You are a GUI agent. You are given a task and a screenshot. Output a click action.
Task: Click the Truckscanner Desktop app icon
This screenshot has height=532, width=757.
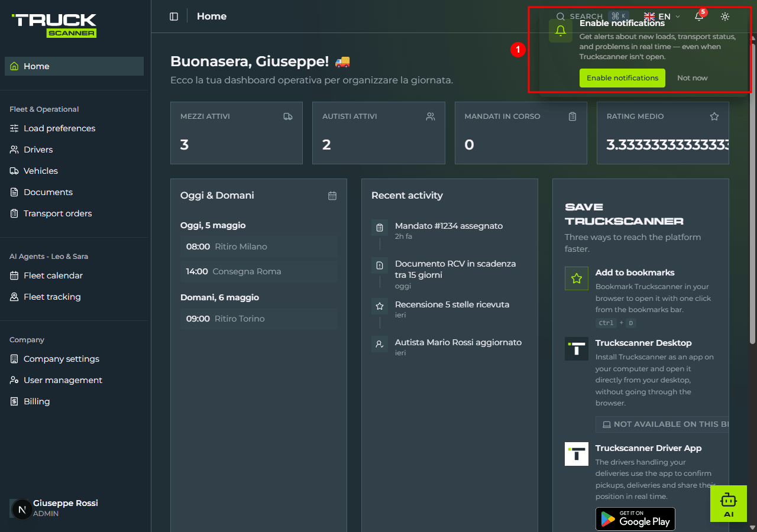pos(577,349)
